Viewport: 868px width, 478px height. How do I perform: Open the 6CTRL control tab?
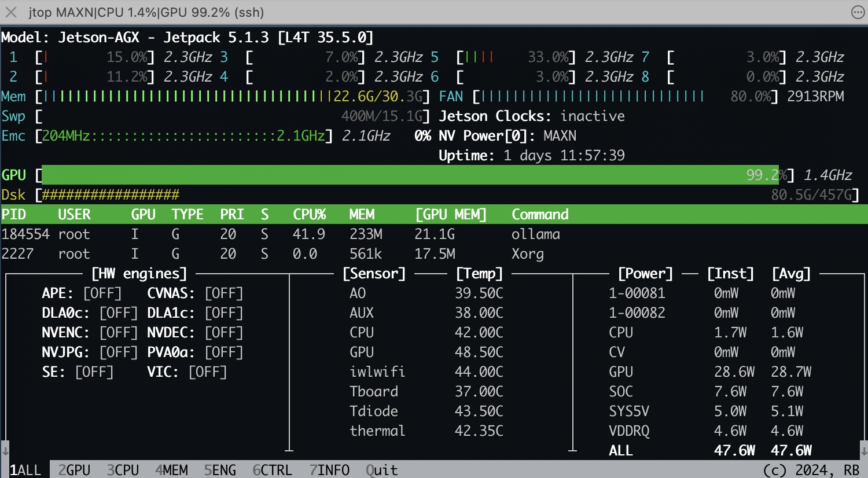(272, 470)
